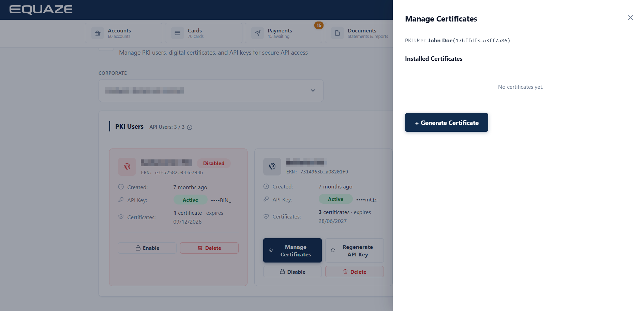
Task: Click the Manage Certificates panel title
Action: tap(441, 19)
